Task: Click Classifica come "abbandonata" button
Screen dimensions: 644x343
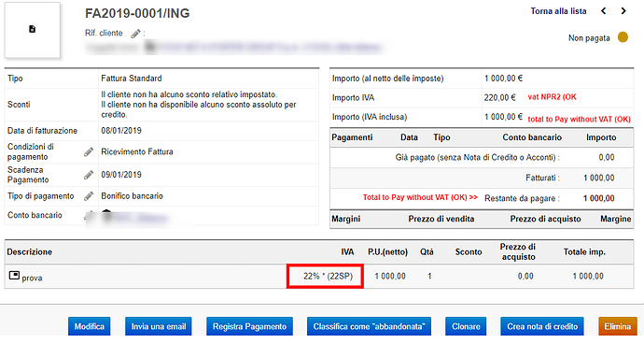Action: click(x=369, y=326)
